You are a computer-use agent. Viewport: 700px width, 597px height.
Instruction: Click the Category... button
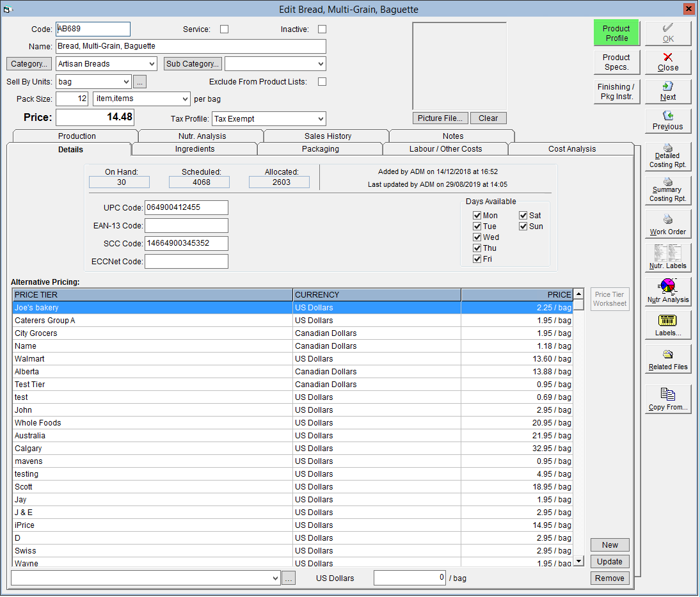coord(29,64)
